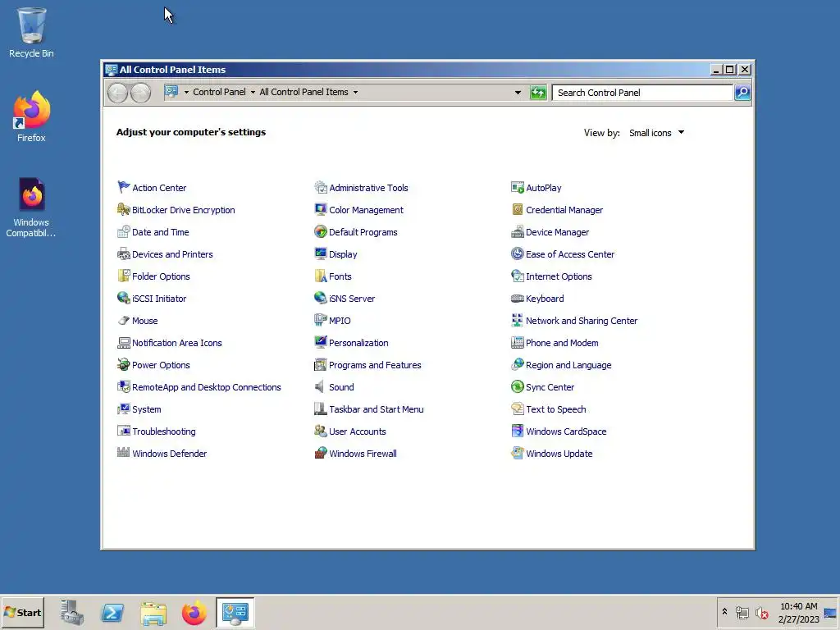Viewport: 840px width, 630px height.
Task: Open Windows PowerShell from the taskbar
Action: [112, 612]
